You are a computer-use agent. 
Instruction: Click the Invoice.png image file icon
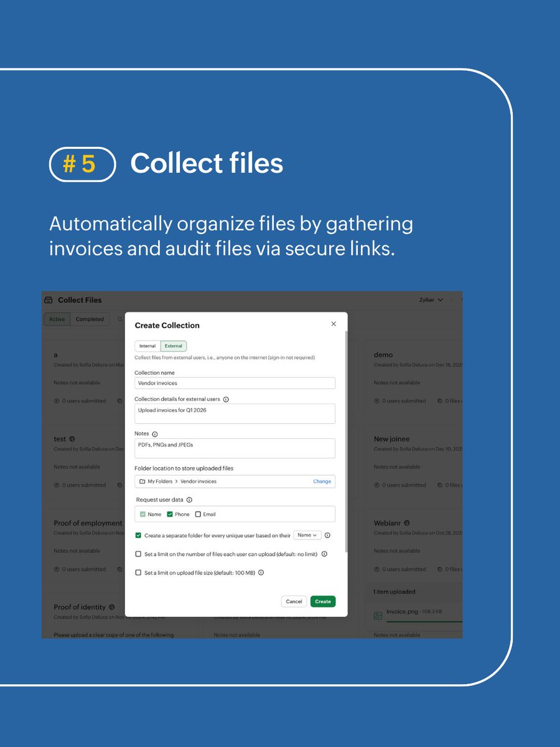378,616
